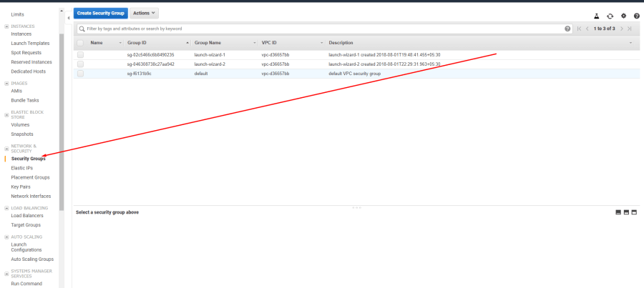Click the filter bar help icon
644x288 pixels.
click(x=567, y=29)
